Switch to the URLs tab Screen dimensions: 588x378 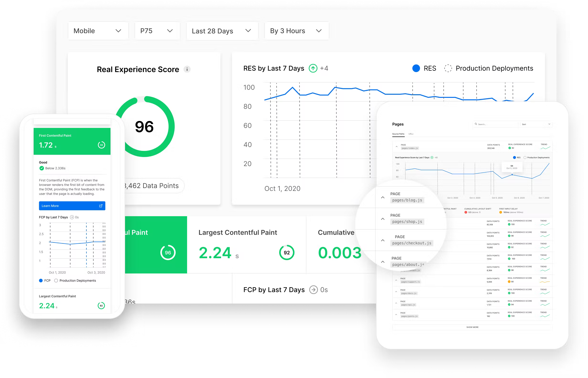click(x=411, y=134)
